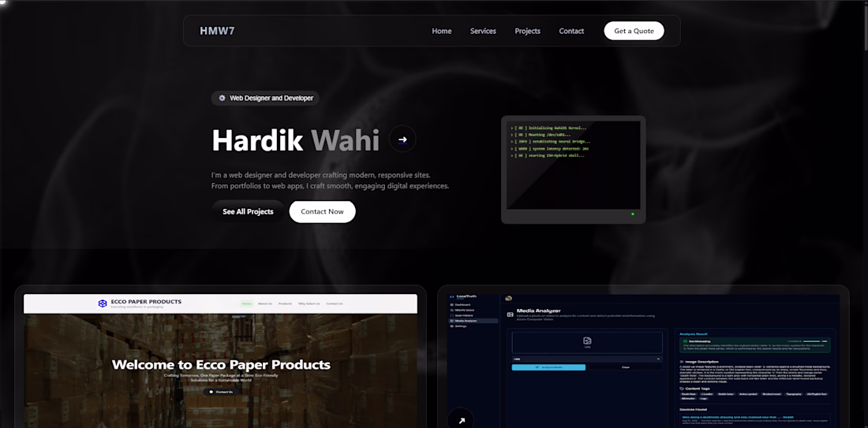Open the Ecco Paper Products project thumbnail
This screenshot has width=868, height=428.
pyautogui.click(x=220, y=360)
